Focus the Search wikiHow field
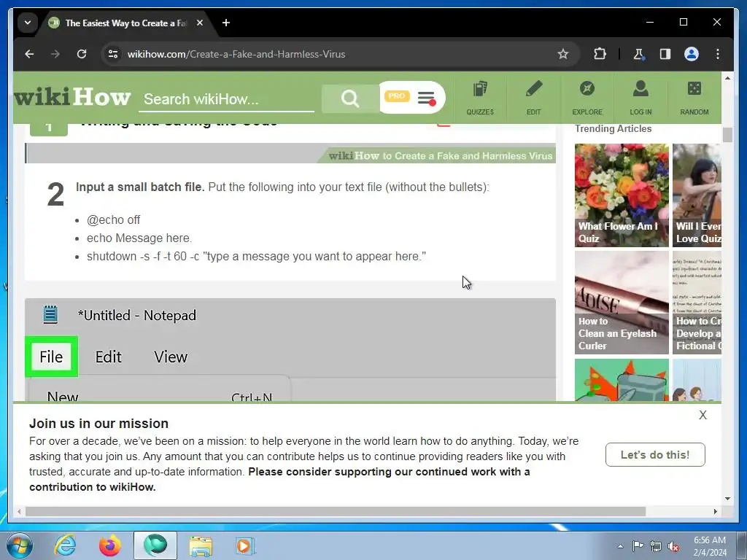The width and height of the screenshot is (747, 560). click(x=226, y=99)
